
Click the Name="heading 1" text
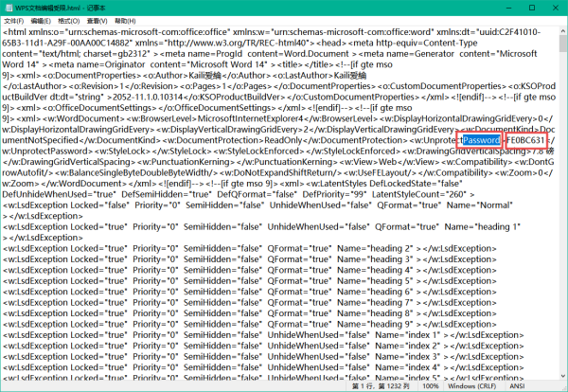[482, 227]
